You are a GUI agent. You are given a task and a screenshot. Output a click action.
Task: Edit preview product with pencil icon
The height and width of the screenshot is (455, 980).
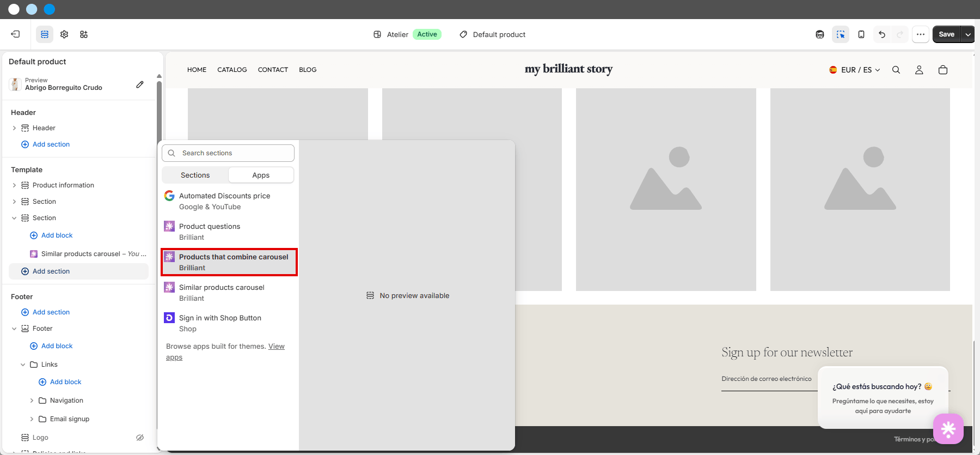coord(140,84)
